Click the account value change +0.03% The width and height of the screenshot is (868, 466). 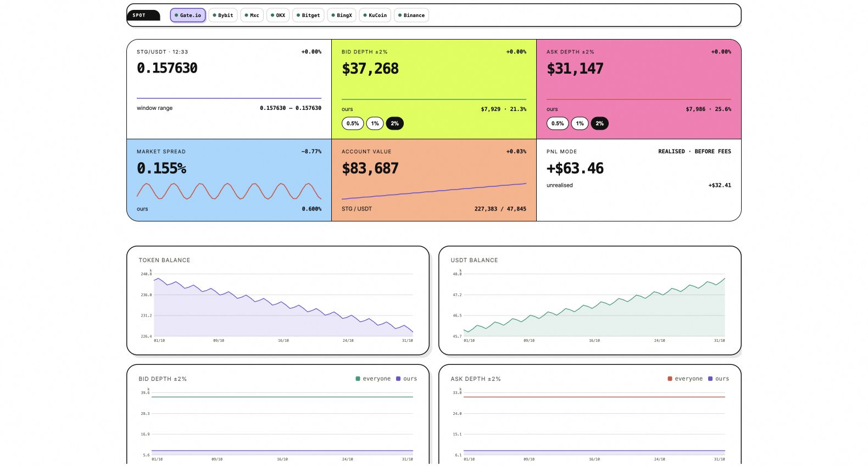click(516, 152)
